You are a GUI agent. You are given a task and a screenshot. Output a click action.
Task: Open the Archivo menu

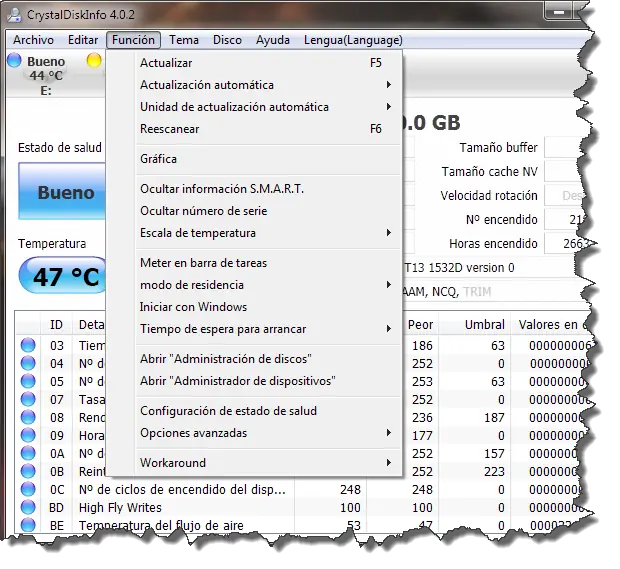[x=33, y=40]
